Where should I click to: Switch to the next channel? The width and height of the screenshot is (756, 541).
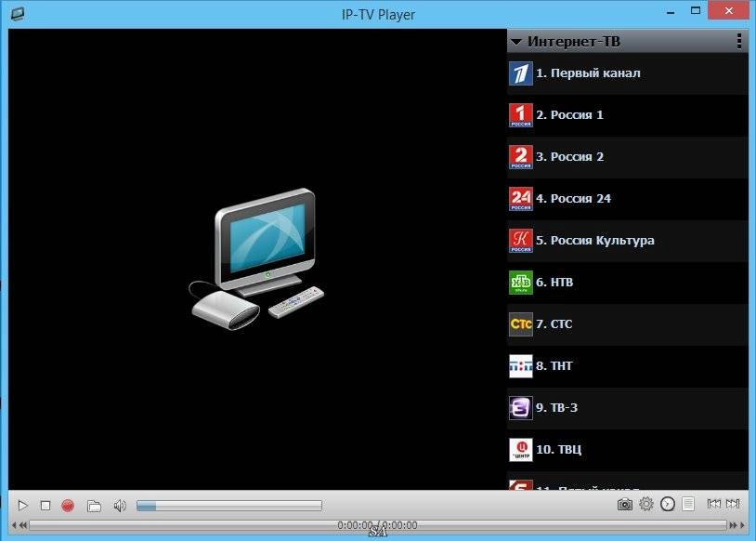(x=733, y=504)
